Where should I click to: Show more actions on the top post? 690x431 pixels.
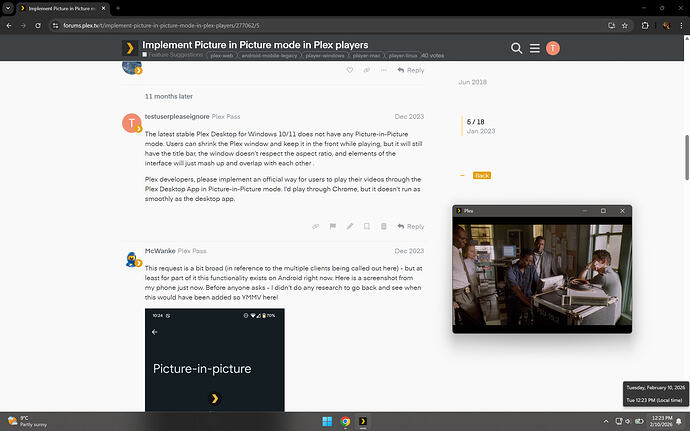click(x=384, y=70)
